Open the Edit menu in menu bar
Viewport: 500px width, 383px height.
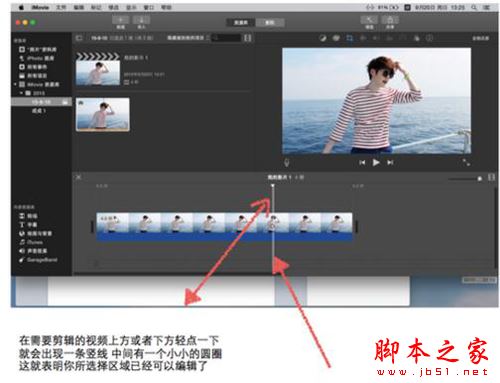point(79,7)
